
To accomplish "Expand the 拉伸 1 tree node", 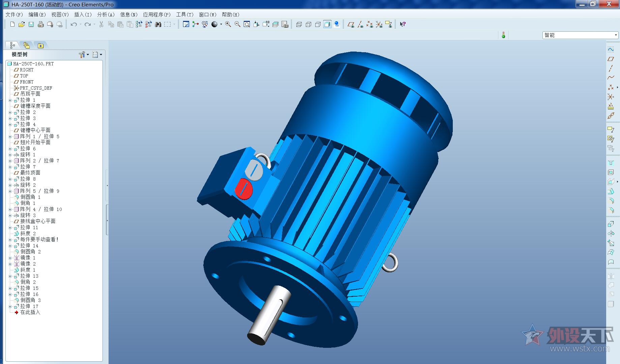I will point(10,100).
